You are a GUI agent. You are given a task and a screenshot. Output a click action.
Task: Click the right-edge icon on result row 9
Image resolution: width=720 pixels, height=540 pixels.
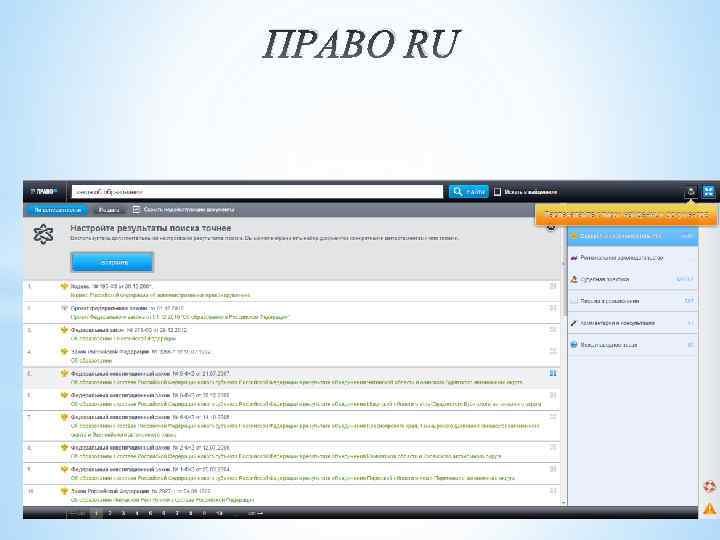(x=553, y=469)
